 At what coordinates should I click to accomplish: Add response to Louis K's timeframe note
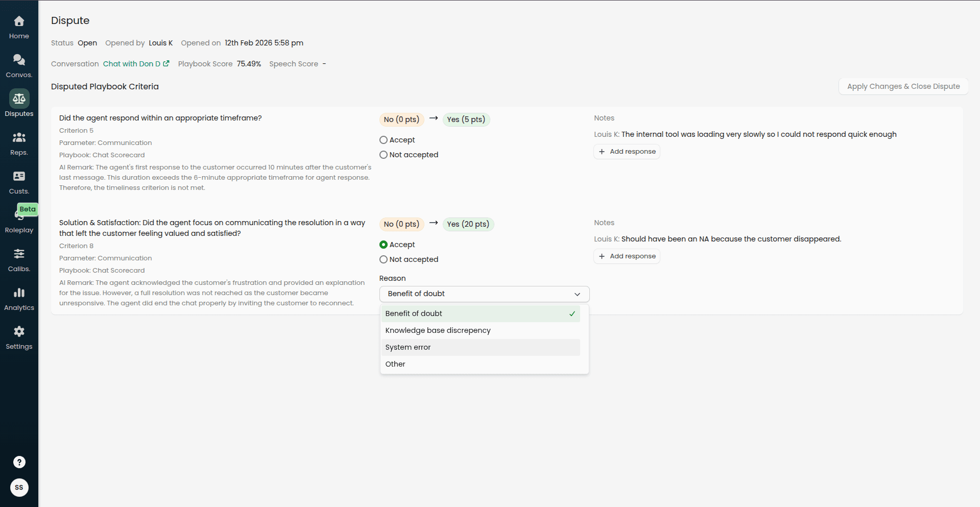point(627,151)
